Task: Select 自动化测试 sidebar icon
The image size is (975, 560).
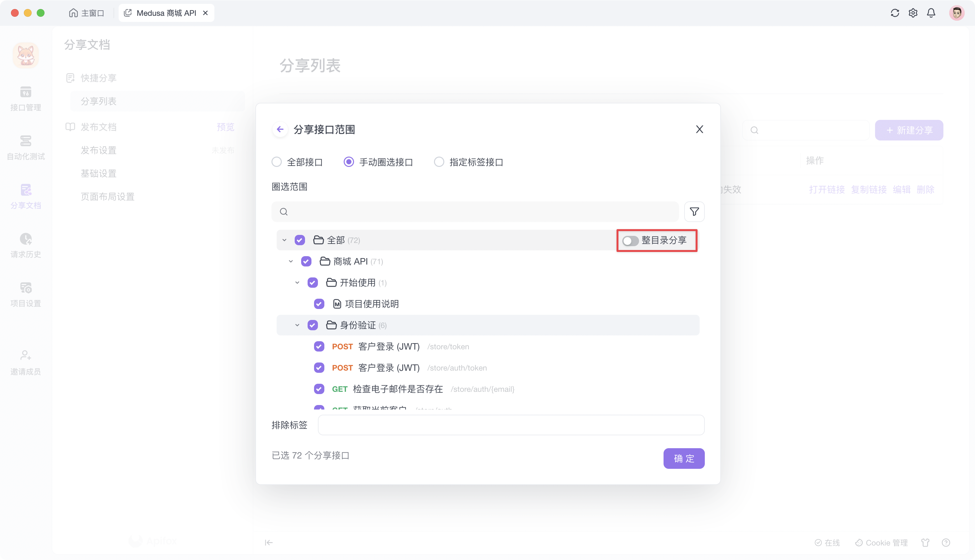Action: [x=25, y=148]
